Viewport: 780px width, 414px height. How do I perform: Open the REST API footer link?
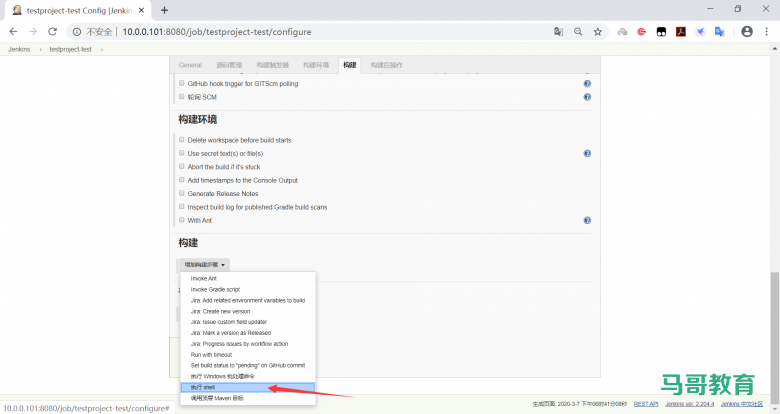pyautogui.click(x=646, y=404)
